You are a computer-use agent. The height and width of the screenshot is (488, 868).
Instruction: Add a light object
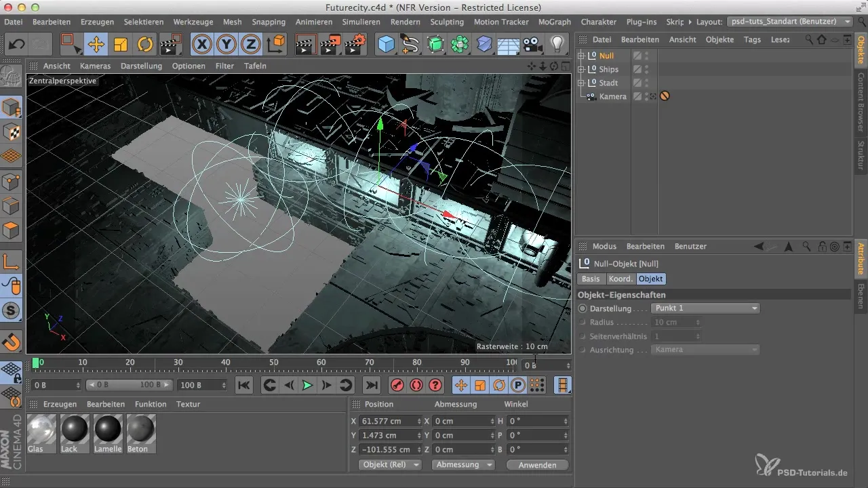(557, 45)
